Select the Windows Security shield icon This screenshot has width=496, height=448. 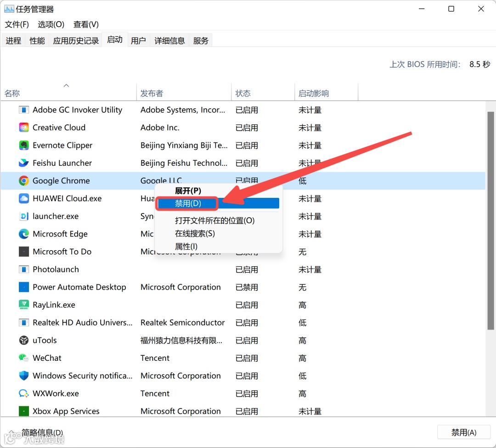click(x=24, y=375)
